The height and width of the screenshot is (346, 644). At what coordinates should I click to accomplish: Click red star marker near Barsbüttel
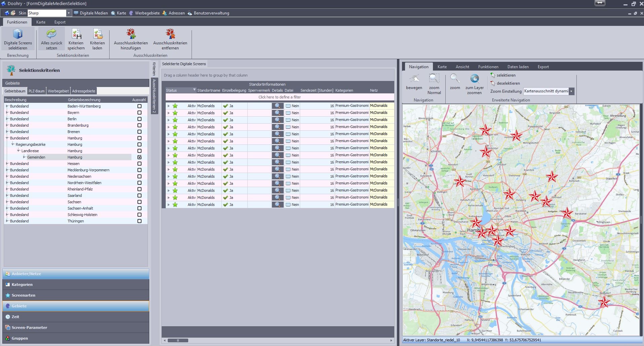point(567,213)
